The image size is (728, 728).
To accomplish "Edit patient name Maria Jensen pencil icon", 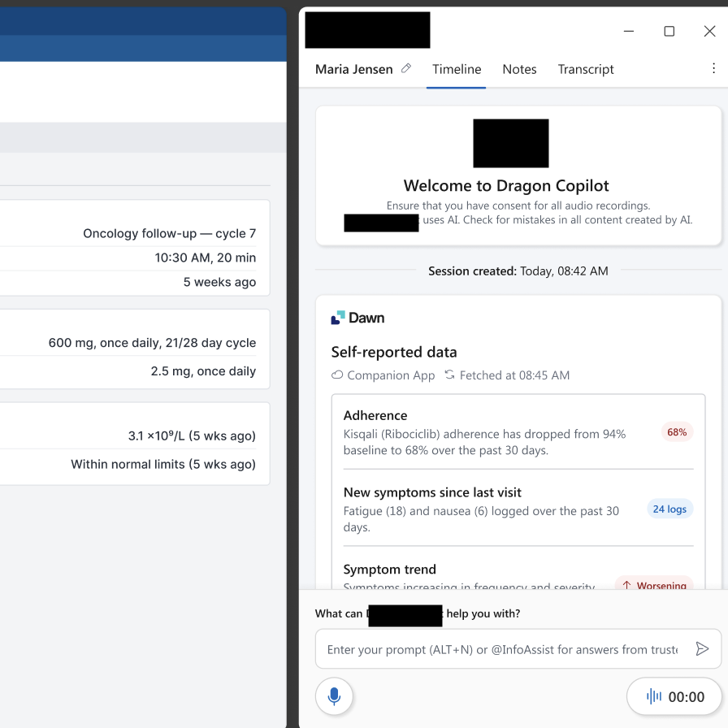I will [406, 69].
